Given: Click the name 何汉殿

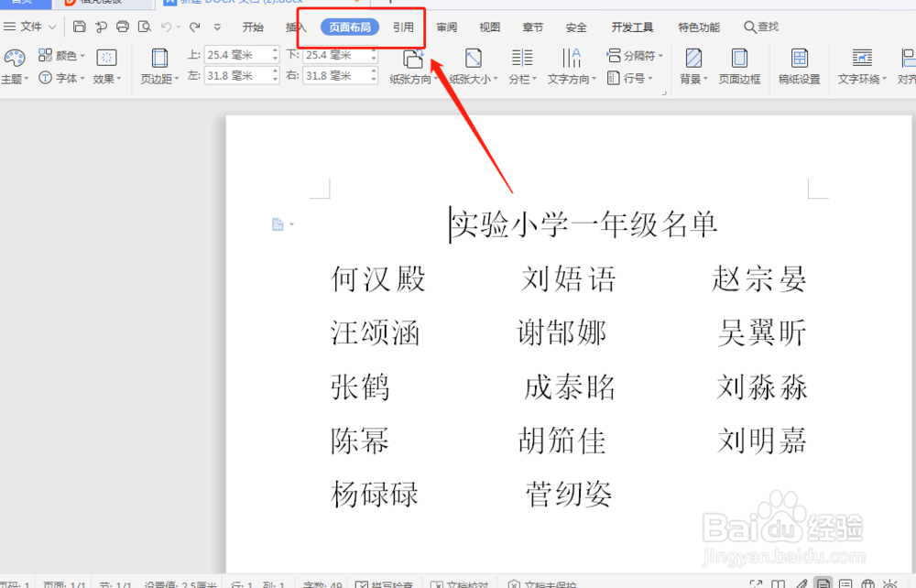Looking at the screenshot, I should click(x=378, y=278).
